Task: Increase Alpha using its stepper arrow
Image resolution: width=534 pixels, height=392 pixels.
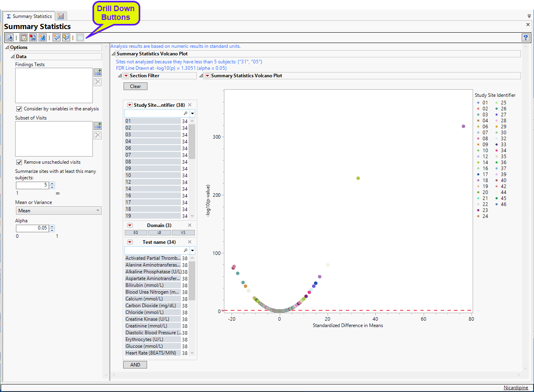Action: pos(52,226)
